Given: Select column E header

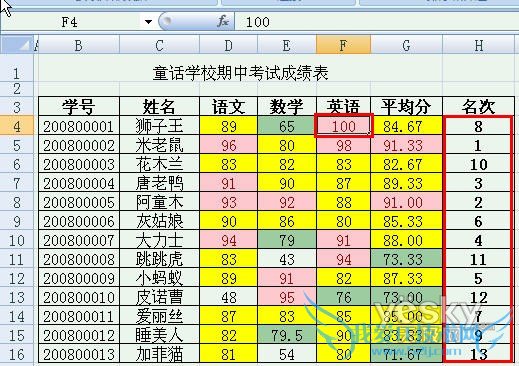Looking at the screenshot, I should pyautogui.click(x=287, y=45).
